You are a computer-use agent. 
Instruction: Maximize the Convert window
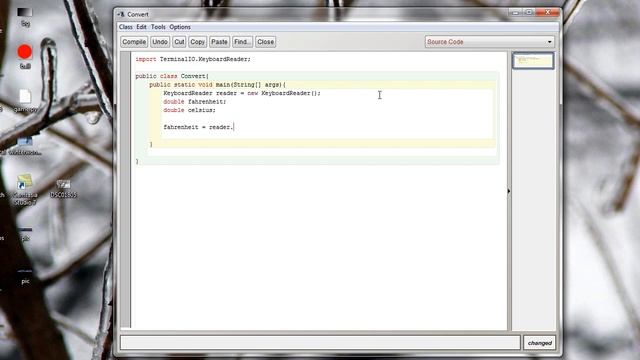(x=529, y=13)
